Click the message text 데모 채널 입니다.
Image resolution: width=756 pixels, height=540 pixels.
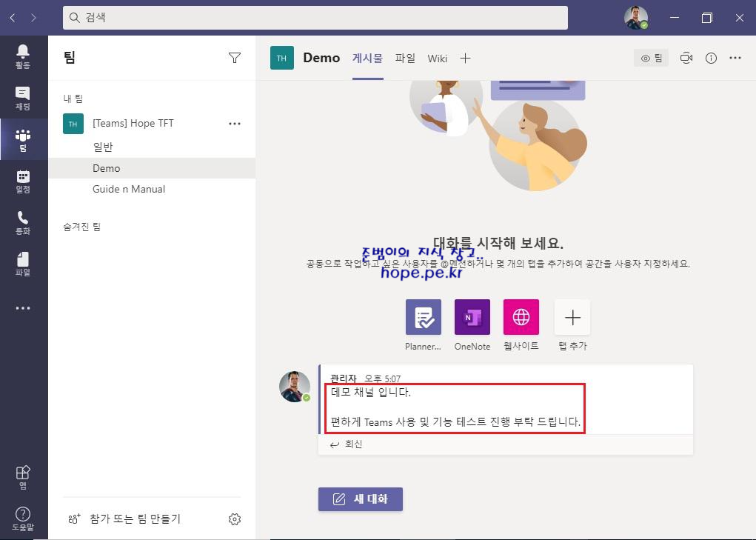(x=371, y=393)
